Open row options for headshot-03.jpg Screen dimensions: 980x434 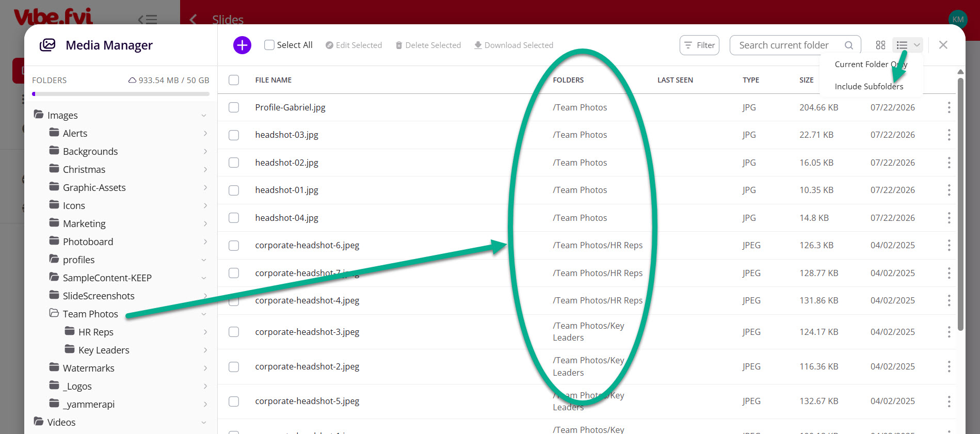[x=949, y=135]
